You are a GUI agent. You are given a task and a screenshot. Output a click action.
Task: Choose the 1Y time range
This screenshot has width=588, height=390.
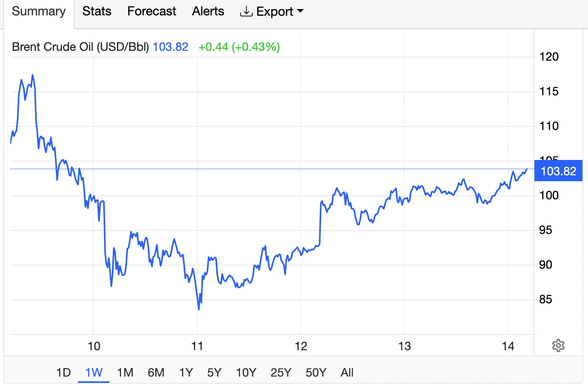pos(186,373)
